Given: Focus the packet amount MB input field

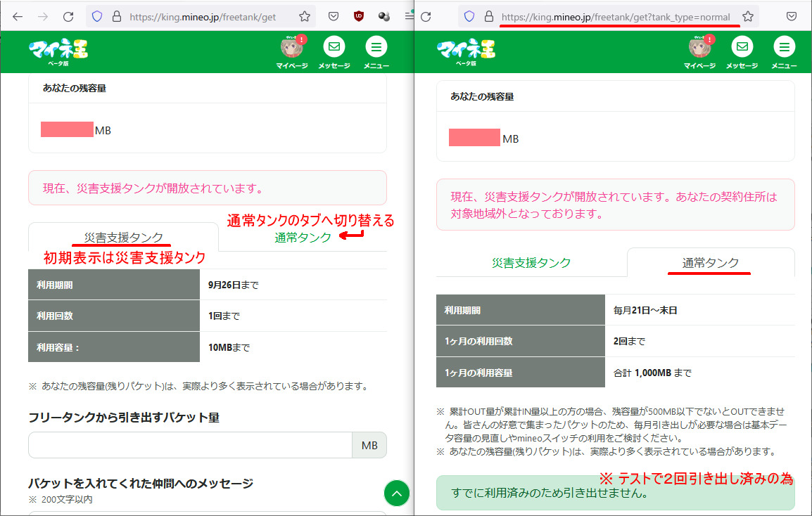Looking at the screenshot, I should 190,445.
